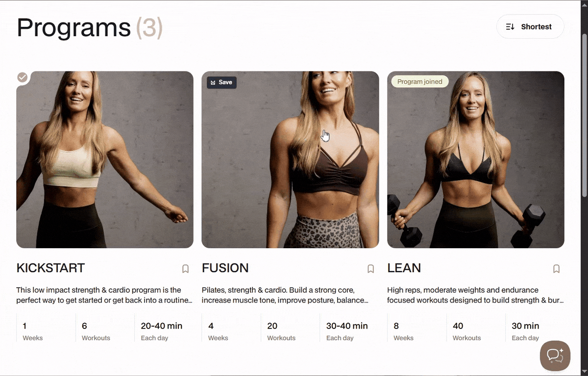Screen dimensions: 588x376
Task: Click the completed checkmark on the KICKSTART image
Action: coord(22,77)
